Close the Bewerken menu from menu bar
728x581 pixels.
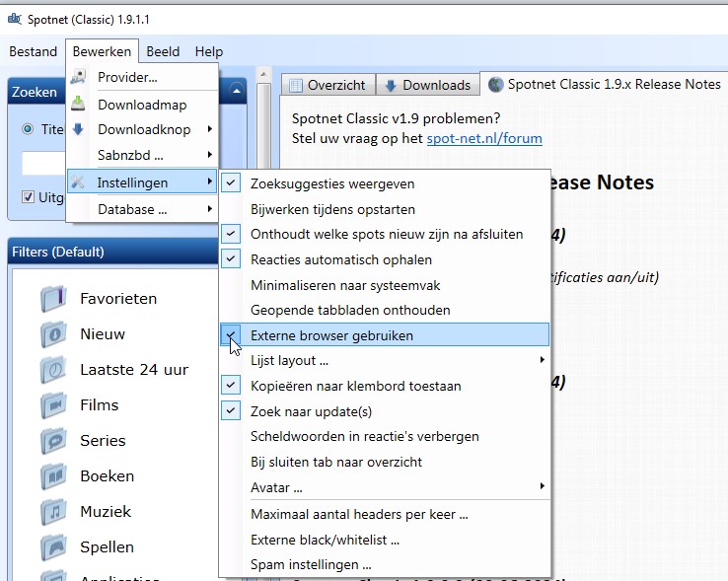click(x=102, y=51)
